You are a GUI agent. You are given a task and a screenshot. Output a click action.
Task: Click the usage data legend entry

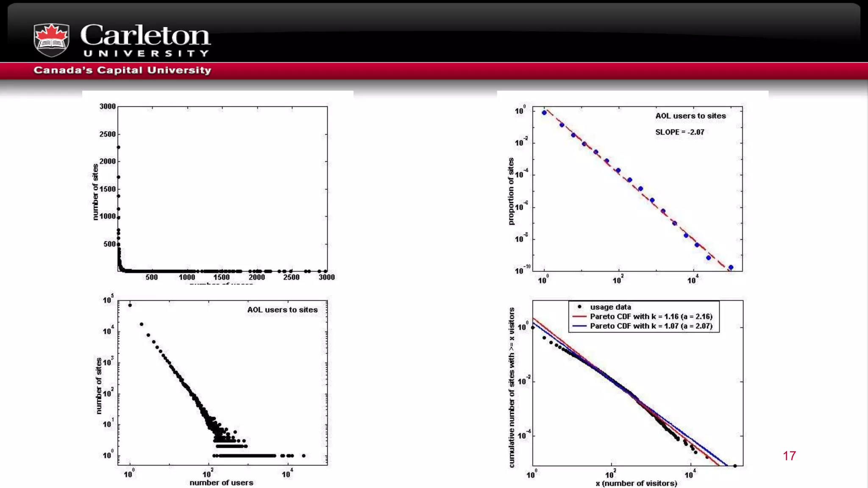point(610,307)
